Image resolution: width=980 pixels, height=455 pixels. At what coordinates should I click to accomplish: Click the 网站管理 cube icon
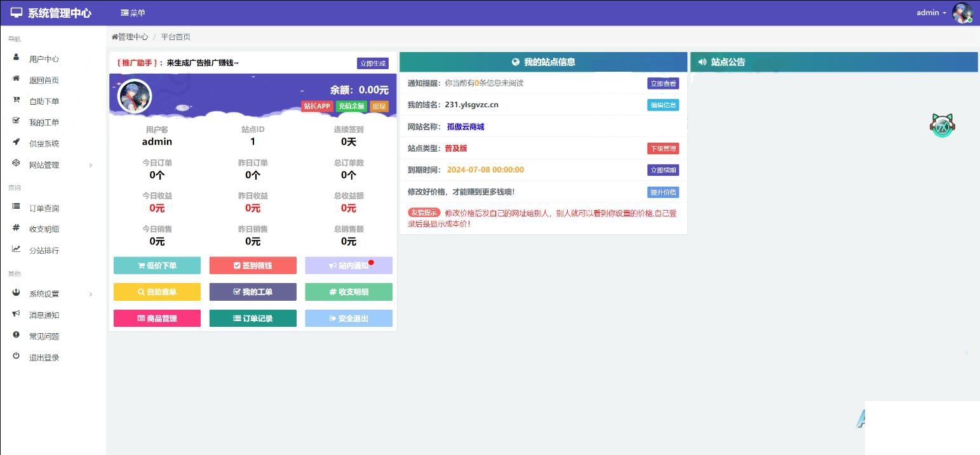(x=16, y=163)
